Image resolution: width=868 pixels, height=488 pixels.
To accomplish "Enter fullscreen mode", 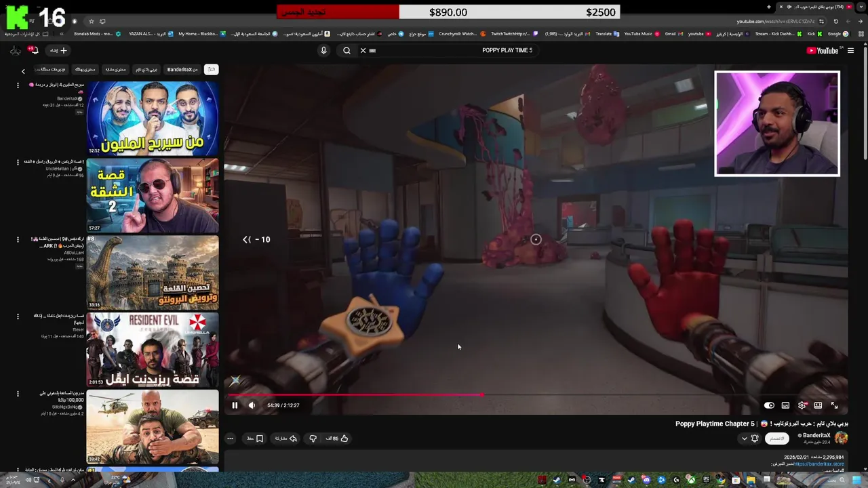I will [834, 405].
